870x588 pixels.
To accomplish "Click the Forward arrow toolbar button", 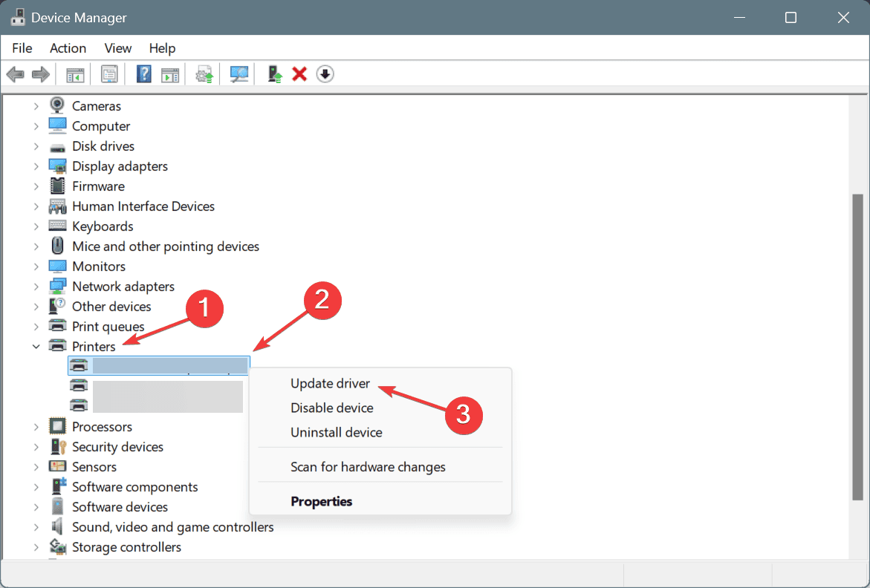I will coord(41,74).
